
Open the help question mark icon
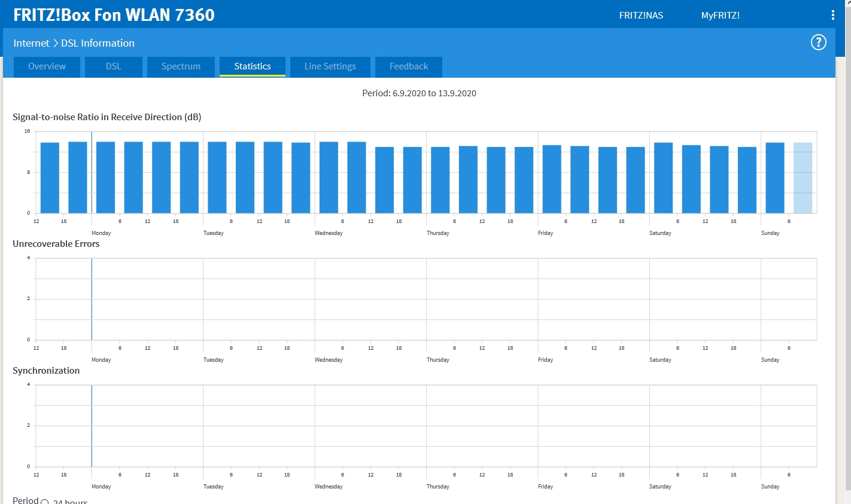[x=818, y=42]
